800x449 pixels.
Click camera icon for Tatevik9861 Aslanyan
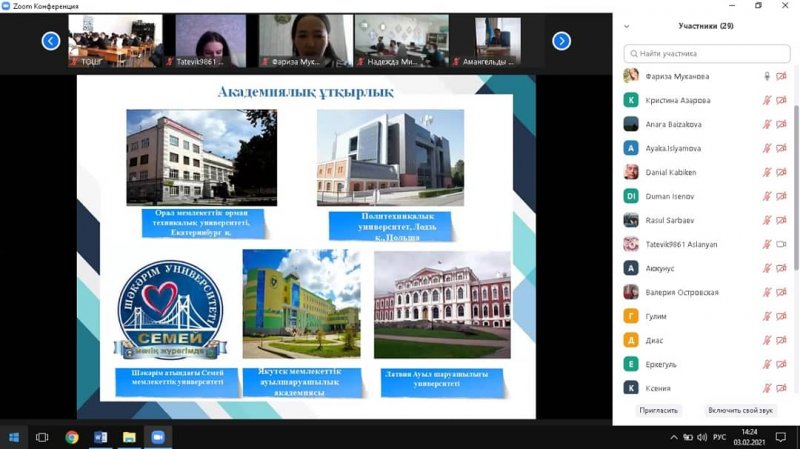[781, 244]
